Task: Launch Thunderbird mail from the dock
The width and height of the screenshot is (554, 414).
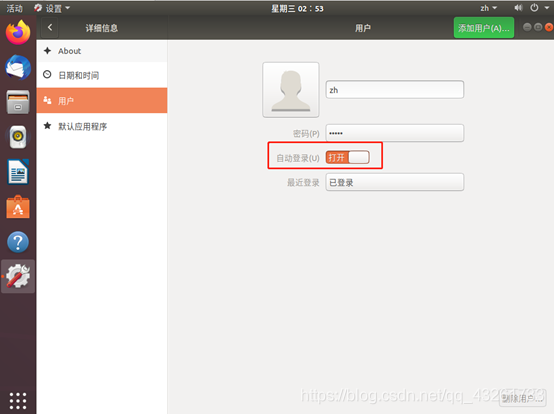Action: [18, 67]
